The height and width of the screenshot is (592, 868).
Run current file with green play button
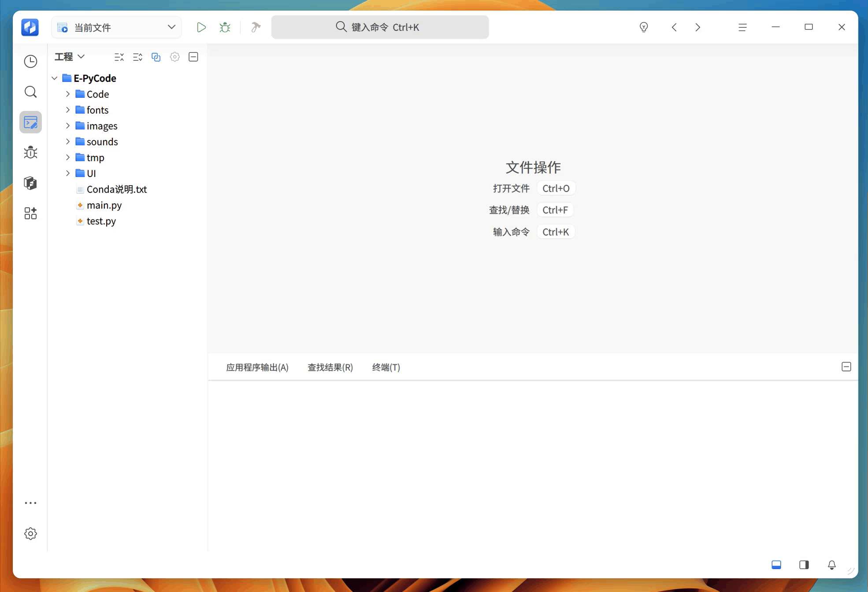[x=201, y=27]
